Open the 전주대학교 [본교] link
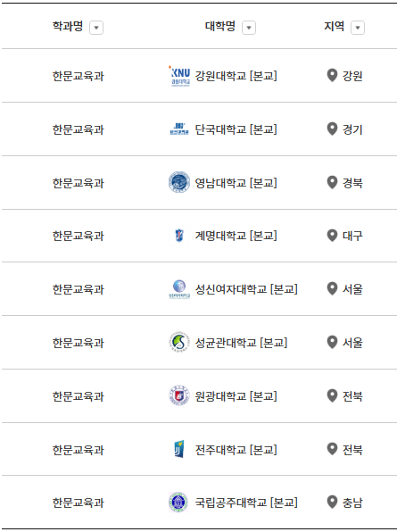The height and width of the screenshot is (532, 397). 236,450
